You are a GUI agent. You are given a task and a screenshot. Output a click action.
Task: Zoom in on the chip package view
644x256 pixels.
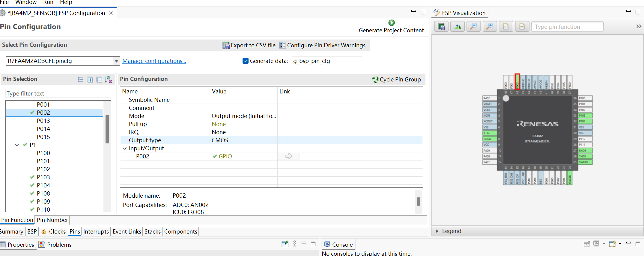(490, 27)
